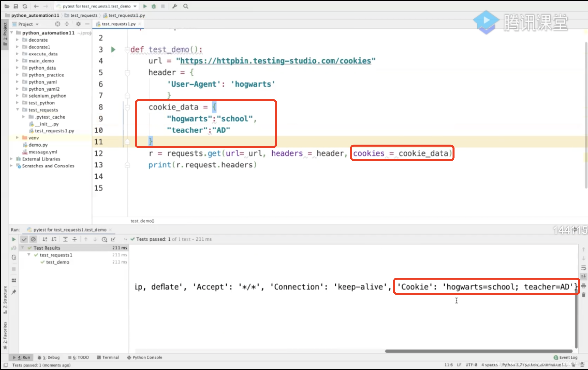Image resolution: width=588 pixels, height=370 pixels.
Task: Click the green Debug bug icon in the main toolbar
Action: pos(154,6)
